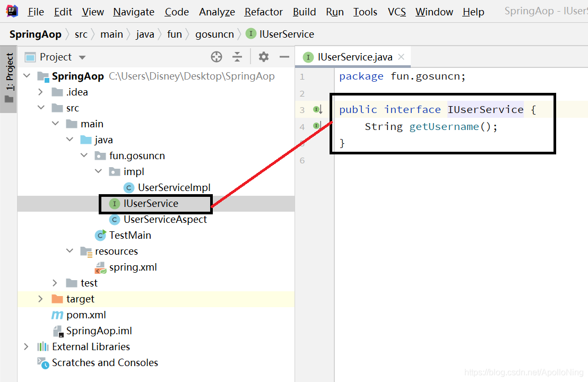588x382 pixels.
Task: Click the UserServiceImpl class icon
Action: point(128,187)
